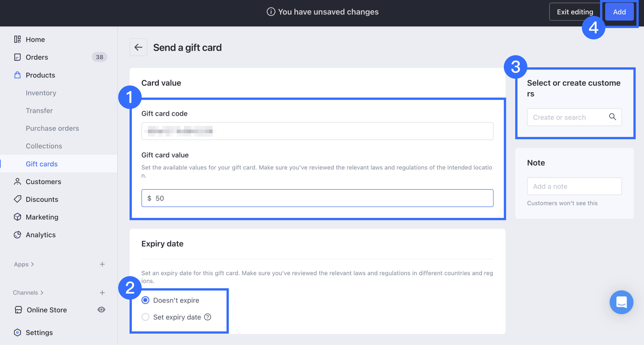Image resolution: width=644 pixels, height=345 pixels.
Task: Expand the Apps section chevron
Action: (x=32, y=264)
